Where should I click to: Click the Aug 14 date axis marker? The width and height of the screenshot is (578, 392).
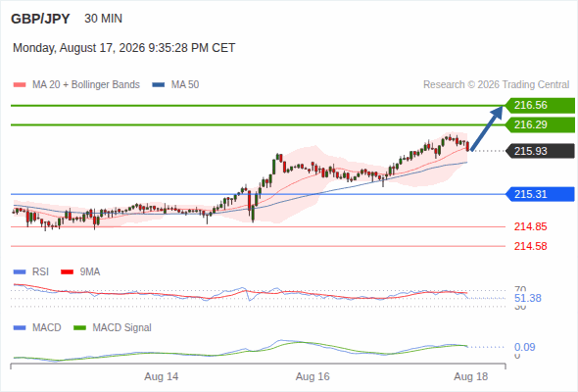tap(161, 377)
